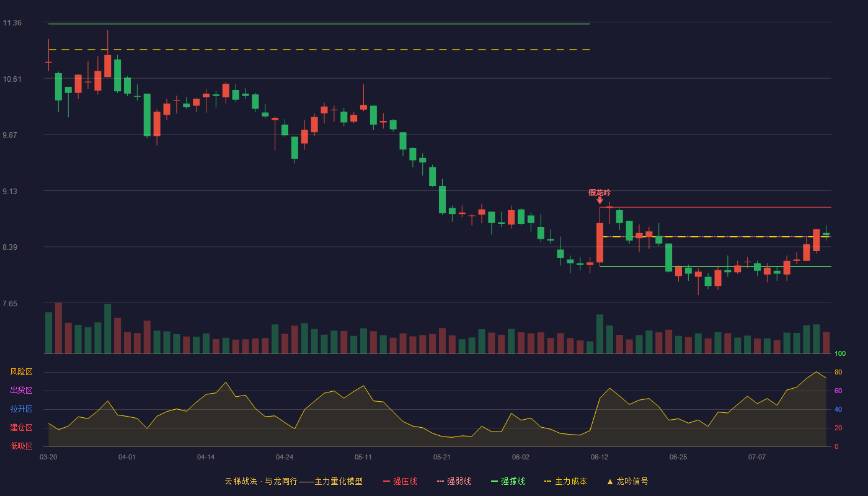The width and height of the screenshot is (868, 496).
Task: Click the yellow dashed icon beside 主力成本
Action: click(x=548, y=481)
